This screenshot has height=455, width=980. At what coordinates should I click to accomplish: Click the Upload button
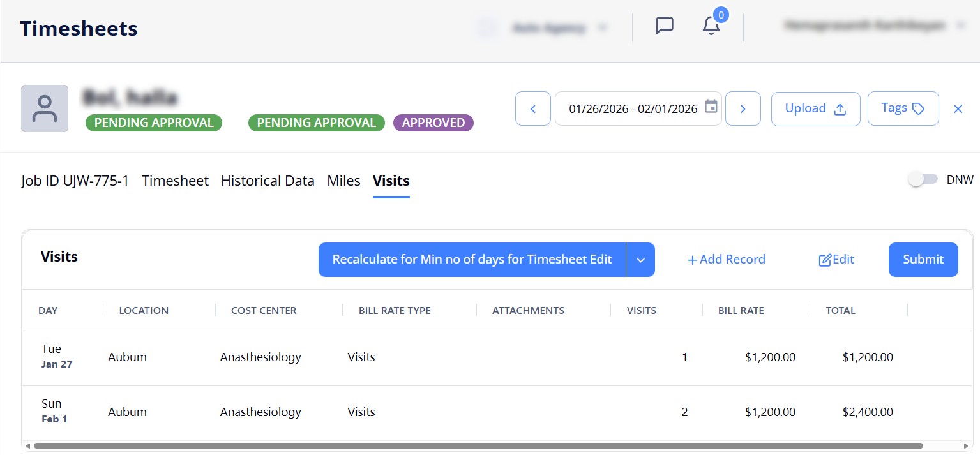pyautogui.click(x=815, y=108)
